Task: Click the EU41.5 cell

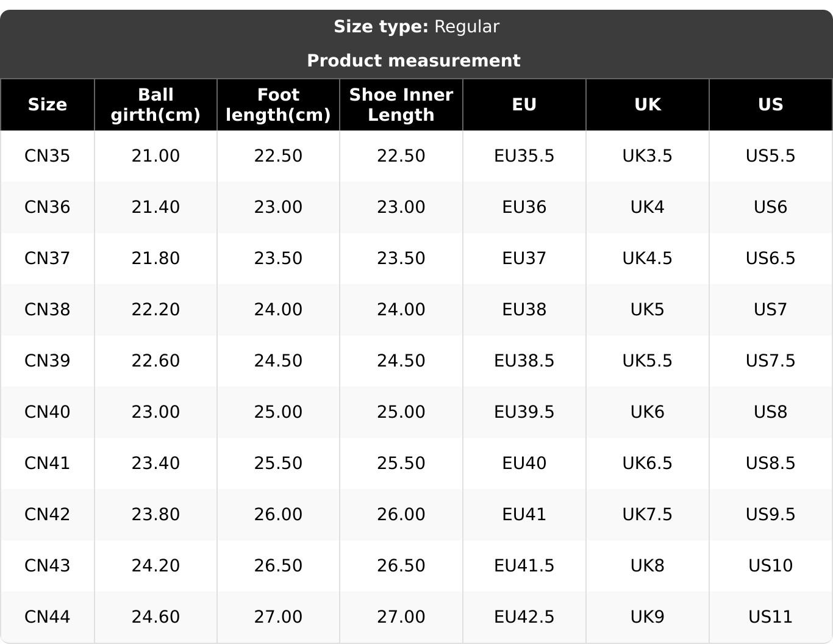Action: 524,566
